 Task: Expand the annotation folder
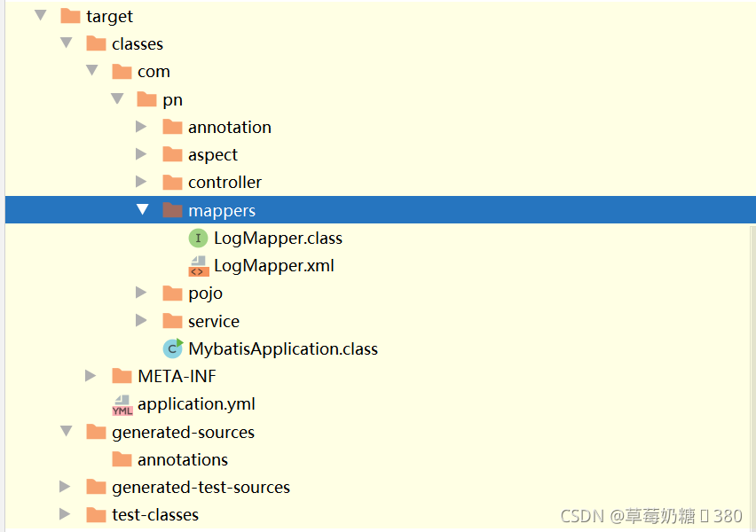coord(142,126)
